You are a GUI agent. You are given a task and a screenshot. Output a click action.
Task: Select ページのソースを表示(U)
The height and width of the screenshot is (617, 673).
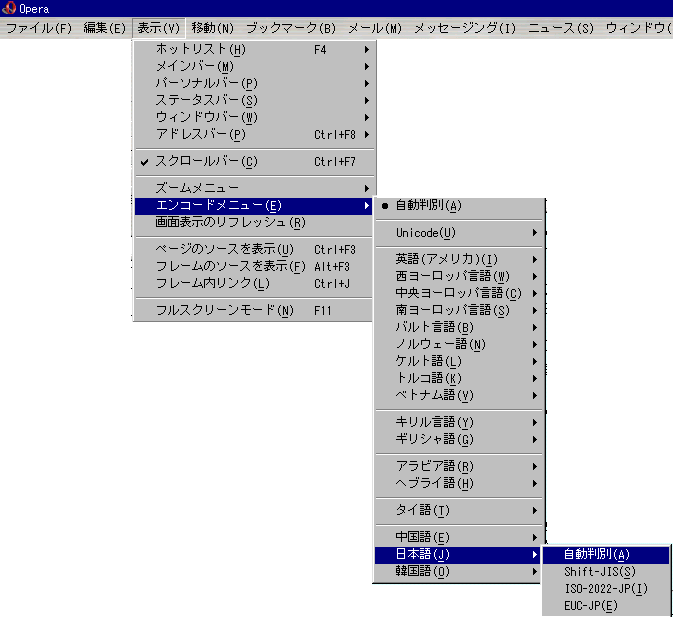[253, 249]
